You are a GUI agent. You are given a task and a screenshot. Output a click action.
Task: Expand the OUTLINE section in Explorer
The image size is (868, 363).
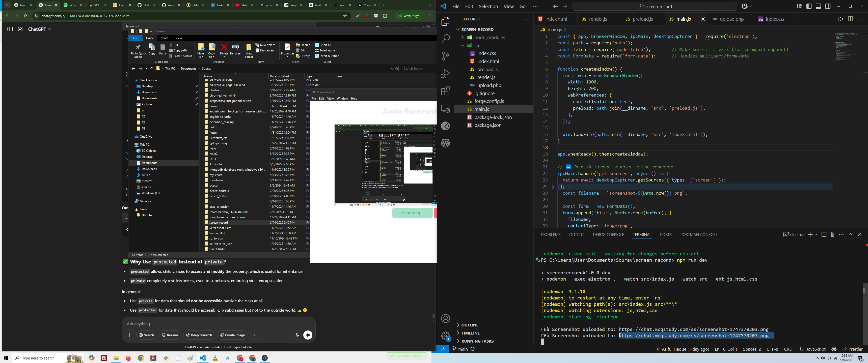(470, 325)
